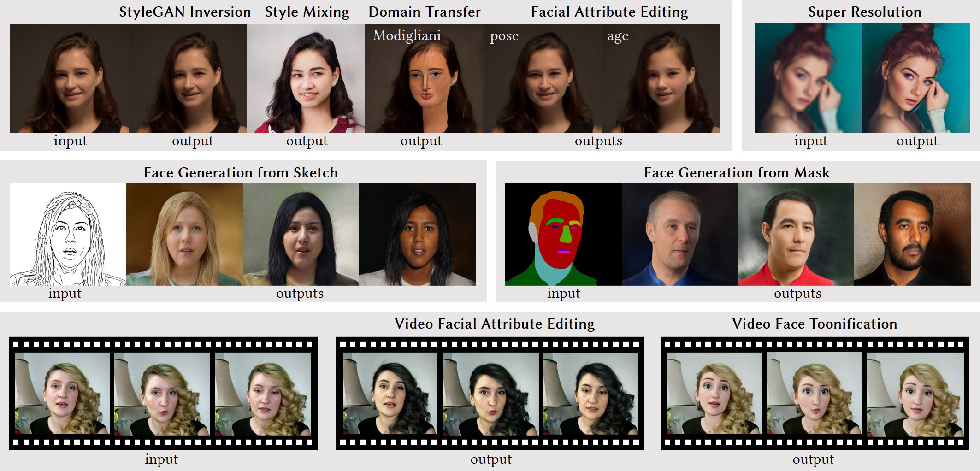
Task: Click first dark-haired frame of attribute editing video
Action: tap(390, 394)
